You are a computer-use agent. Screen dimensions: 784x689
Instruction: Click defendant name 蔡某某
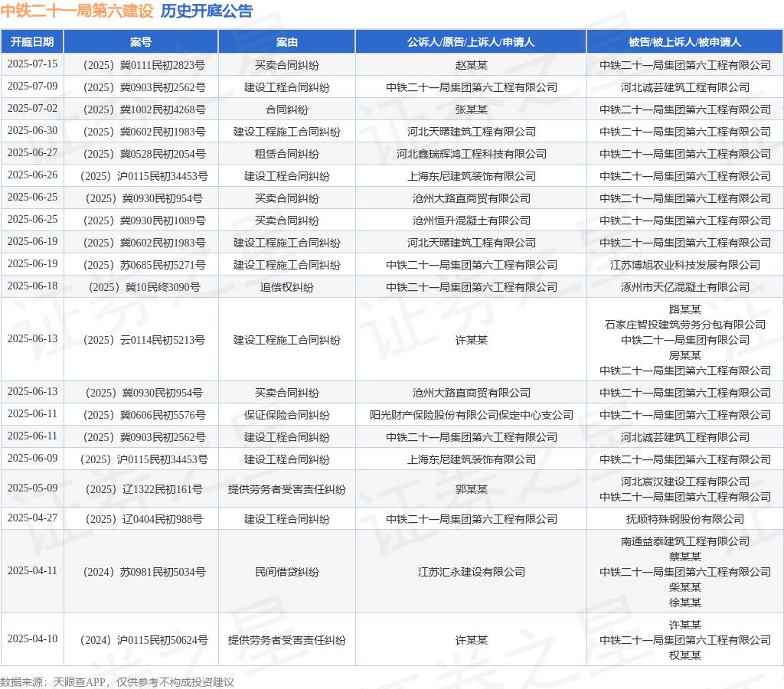pyautogui.click(x=685, y=557)
